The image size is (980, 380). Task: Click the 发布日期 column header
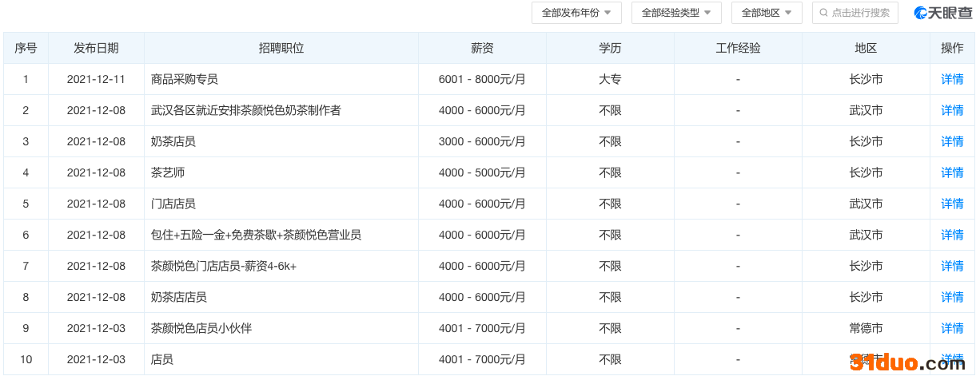click(96, 48)
